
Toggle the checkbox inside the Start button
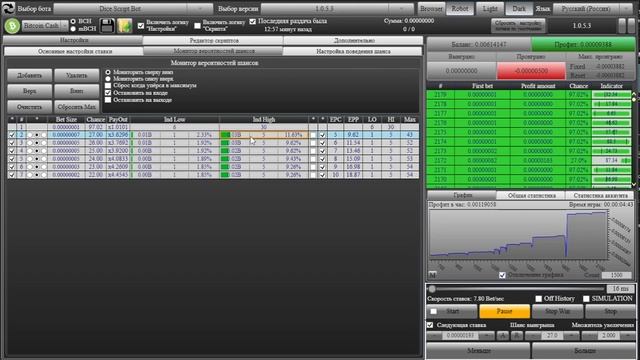pos(433,311)
